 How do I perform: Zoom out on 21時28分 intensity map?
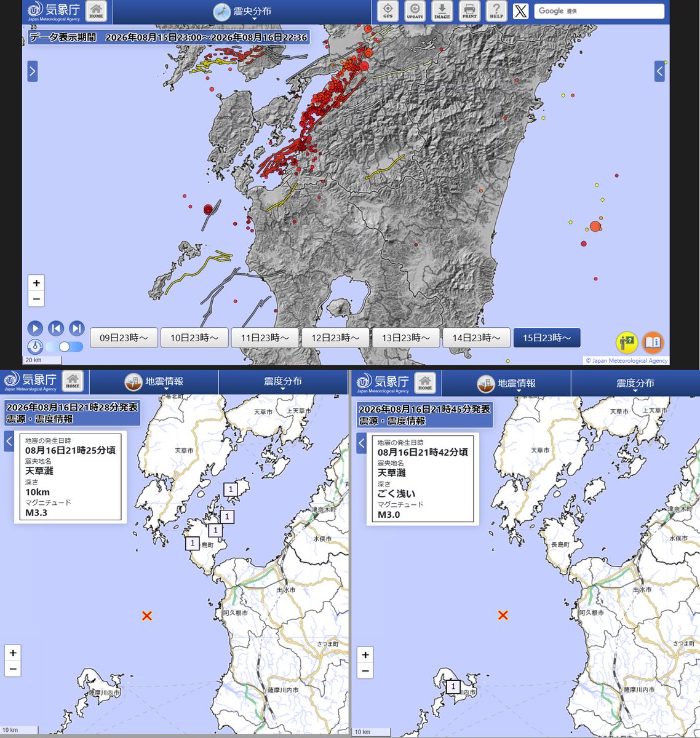point(13,669)
